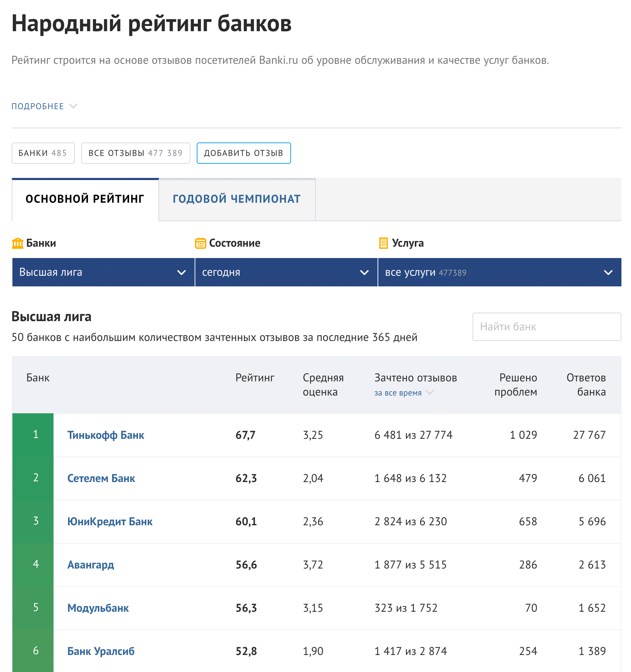Open the Высшая лига dropdown
Viewport: 631px width, 672px height.
pyautogui.click(x=104, y=272)
